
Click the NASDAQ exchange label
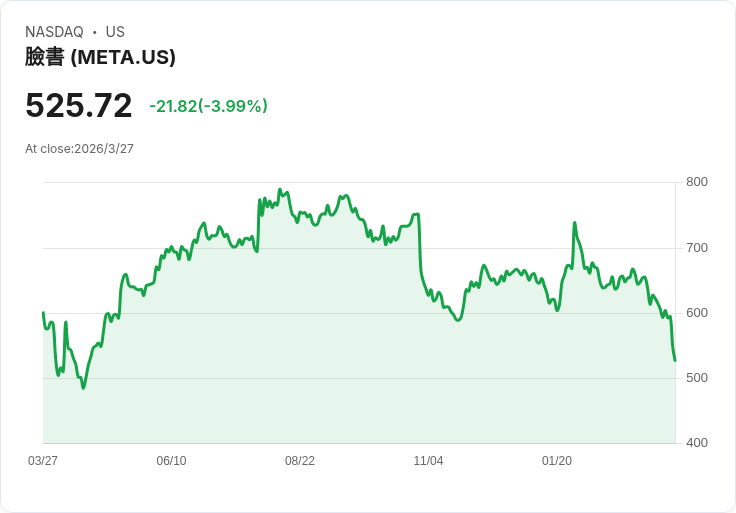click(54, 32)
